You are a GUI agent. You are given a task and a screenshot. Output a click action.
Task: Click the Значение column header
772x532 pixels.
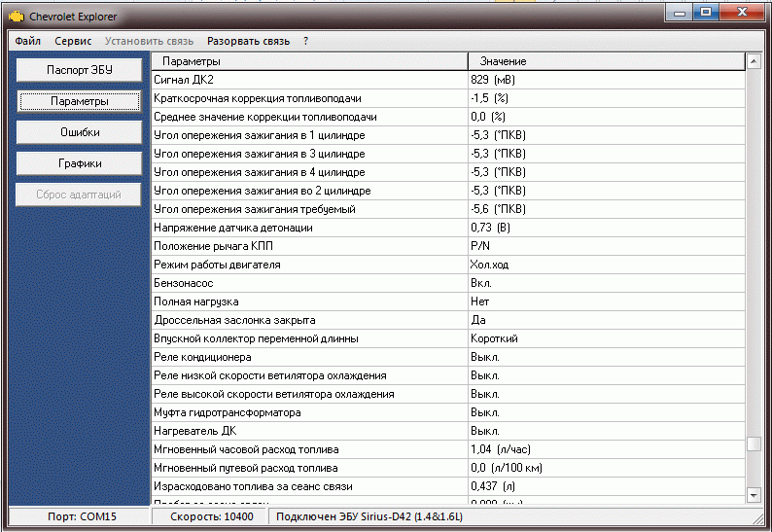pyautogui.click(x=606, y=61)
